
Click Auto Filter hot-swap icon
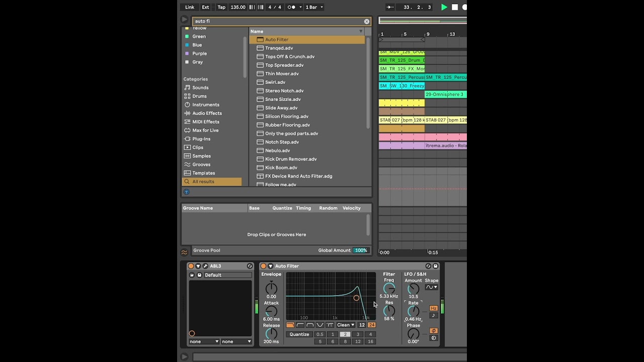pyautogui.click(x=428, y=266)
